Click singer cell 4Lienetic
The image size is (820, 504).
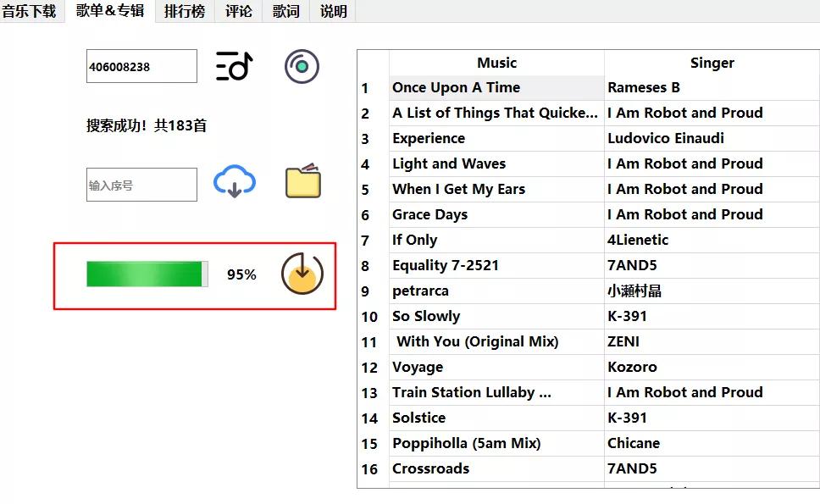[x=712, y=240]
